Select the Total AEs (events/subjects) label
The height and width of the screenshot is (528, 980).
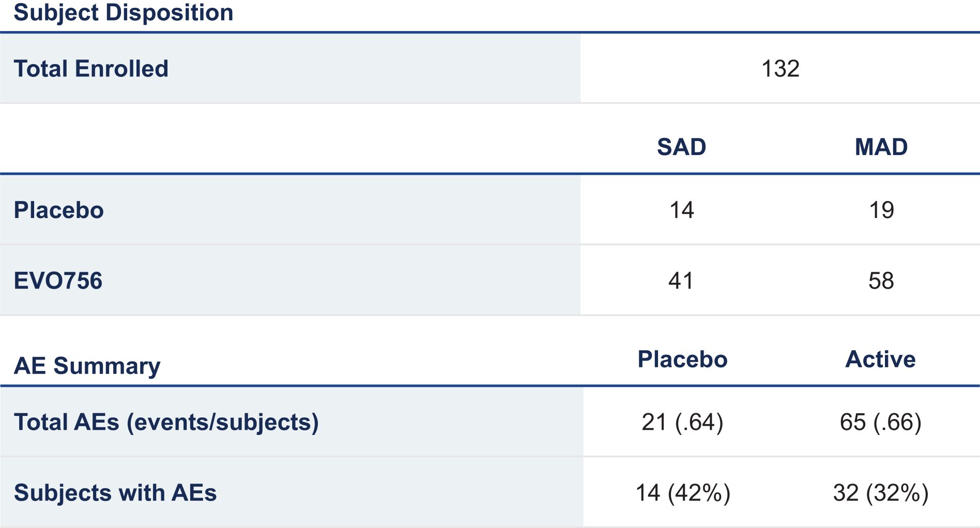tap(166, 422)
